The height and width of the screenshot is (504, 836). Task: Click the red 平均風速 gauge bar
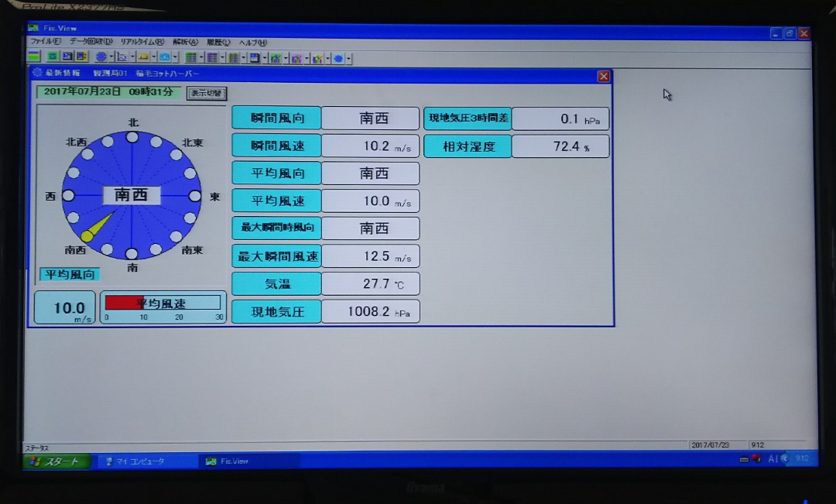124,303
